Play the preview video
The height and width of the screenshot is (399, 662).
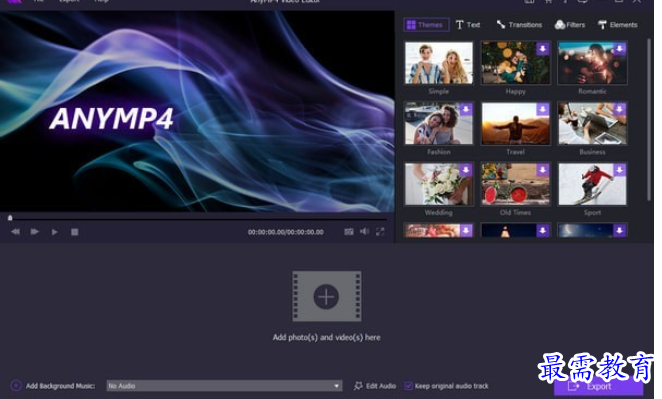point(54,232)
